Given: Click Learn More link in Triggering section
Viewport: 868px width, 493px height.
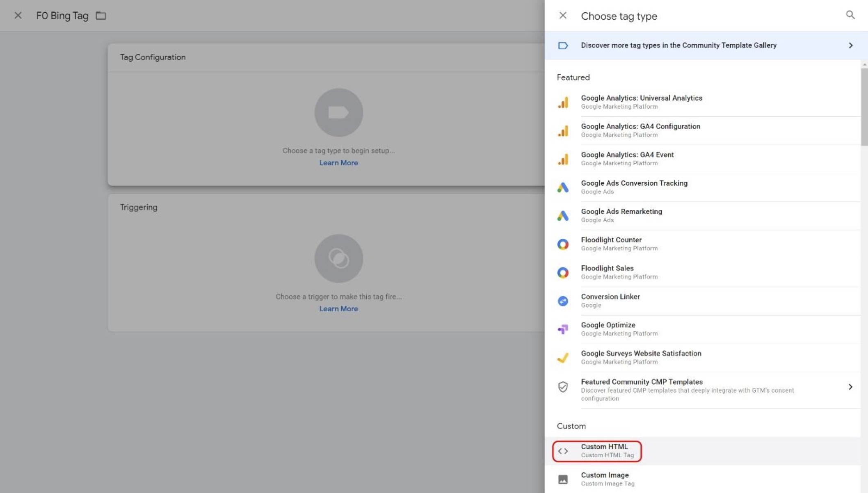Looking at the screenshot, I should coord(338,309).
